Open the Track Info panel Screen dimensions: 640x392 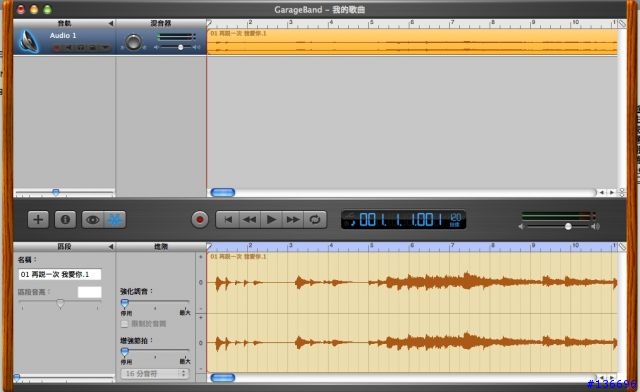pyautogui.click(x=65, y=220)
